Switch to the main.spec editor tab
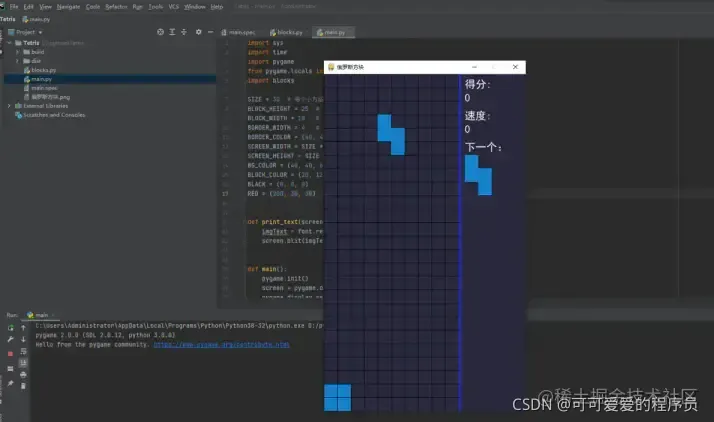Image resolution: width=714 pixels, height=422 pixels. click(x=239, y=32)
